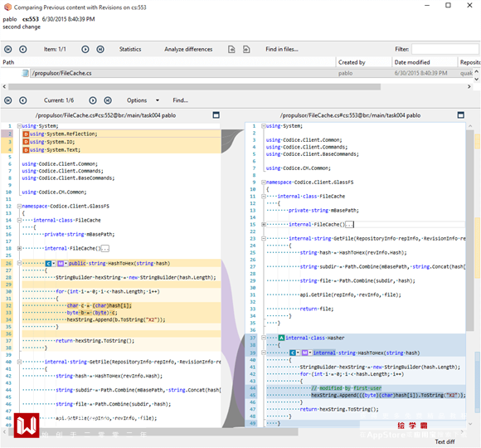Collapse Hasher class in right pane

tap(263, 338)
